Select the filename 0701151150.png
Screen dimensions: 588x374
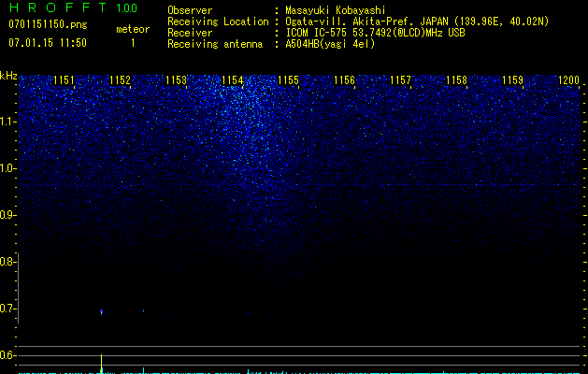pos(48,24)
